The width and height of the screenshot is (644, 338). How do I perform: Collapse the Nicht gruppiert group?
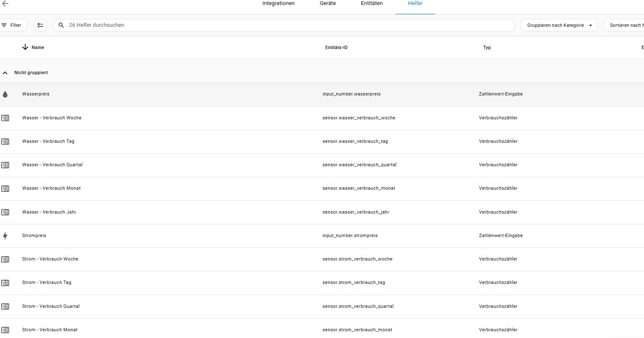point(5,73)
